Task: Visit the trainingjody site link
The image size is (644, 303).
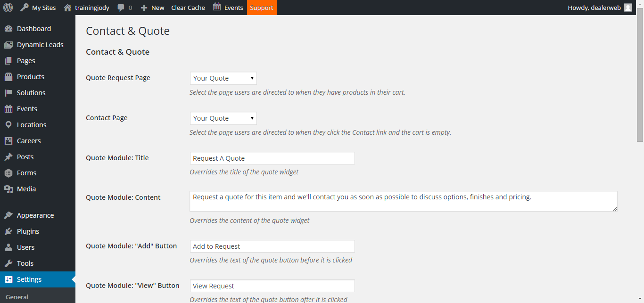Action: click(x=92, y=8)
